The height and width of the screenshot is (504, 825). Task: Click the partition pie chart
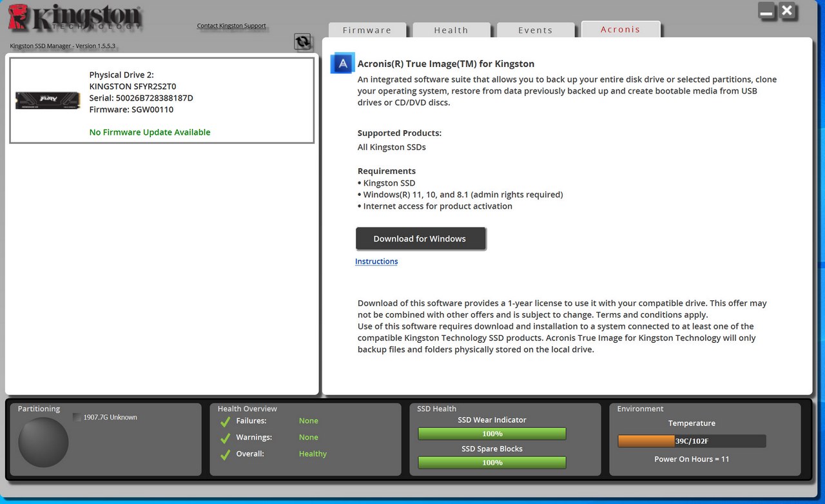pos(43,442)
